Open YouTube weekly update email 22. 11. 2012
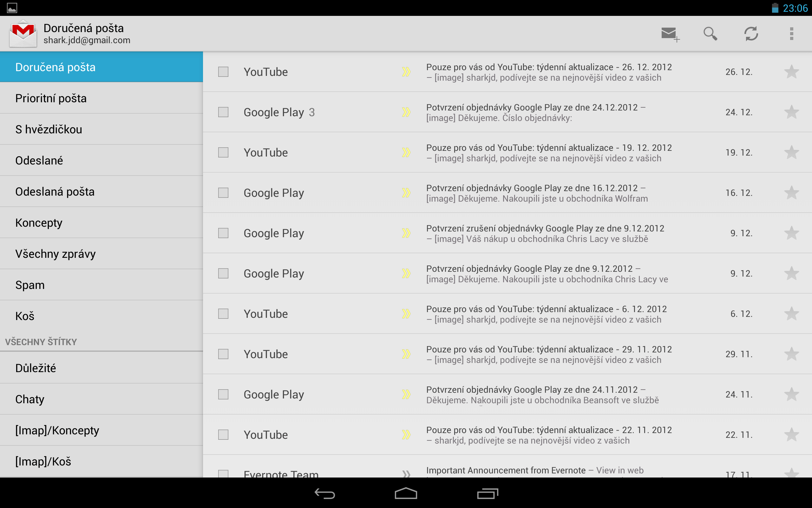812x508 pixels. point(507,435)
